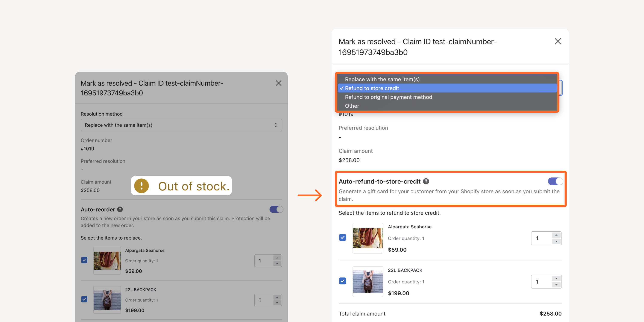The height and width of the screenshot is (322, 644).
Task: Click $199.00 price in right dialog
Action: pyautogui.click(x=398, y=293)
